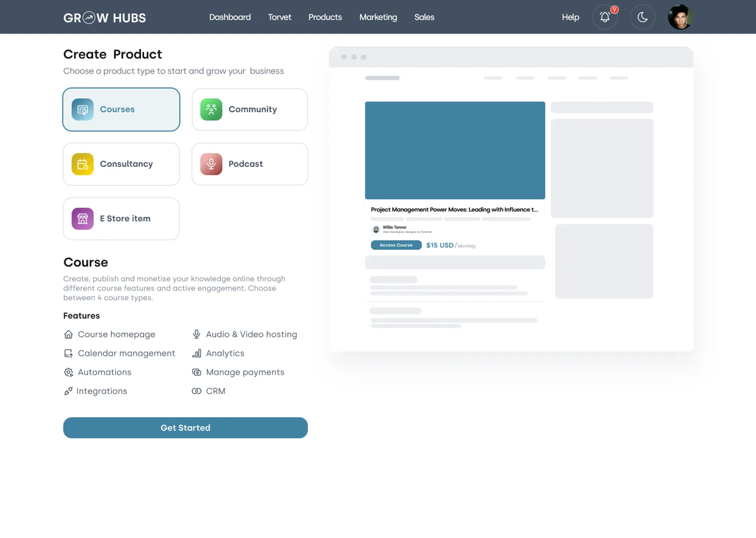Select the Community product type card
This screenshot has width=756, height=538.
(250, 109)
